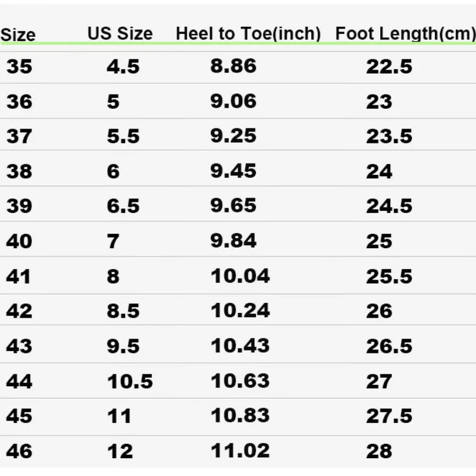Select size 35 in the Size column
The height and width of the screenshot is (476, 476).
(x=20, y=66)
